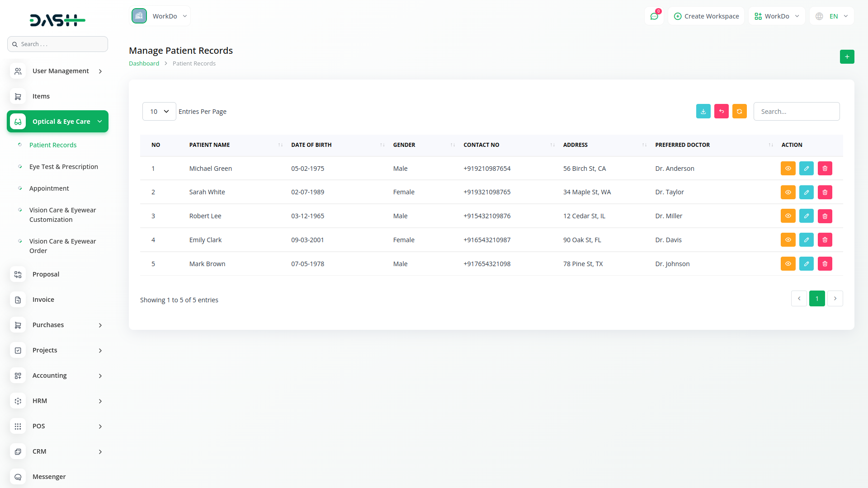Click the table search input field
868x488 pixels.
pyautogui.click(x=796, y=112)
